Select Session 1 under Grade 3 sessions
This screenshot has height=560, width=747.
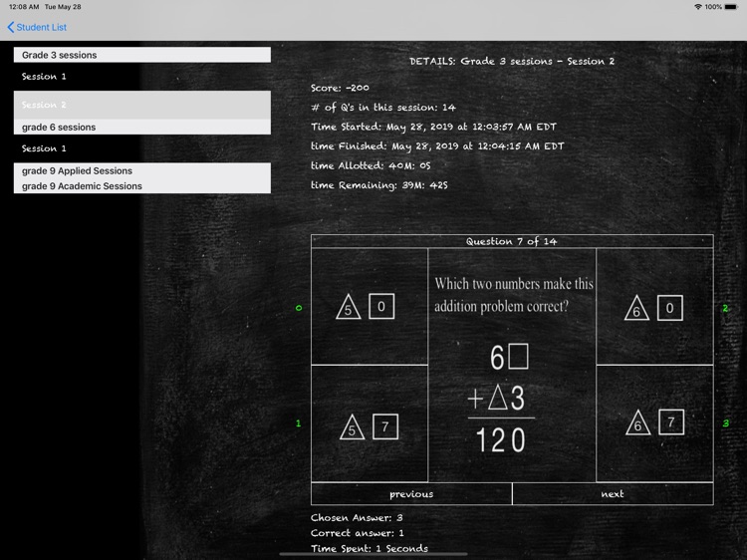[142, 77]
